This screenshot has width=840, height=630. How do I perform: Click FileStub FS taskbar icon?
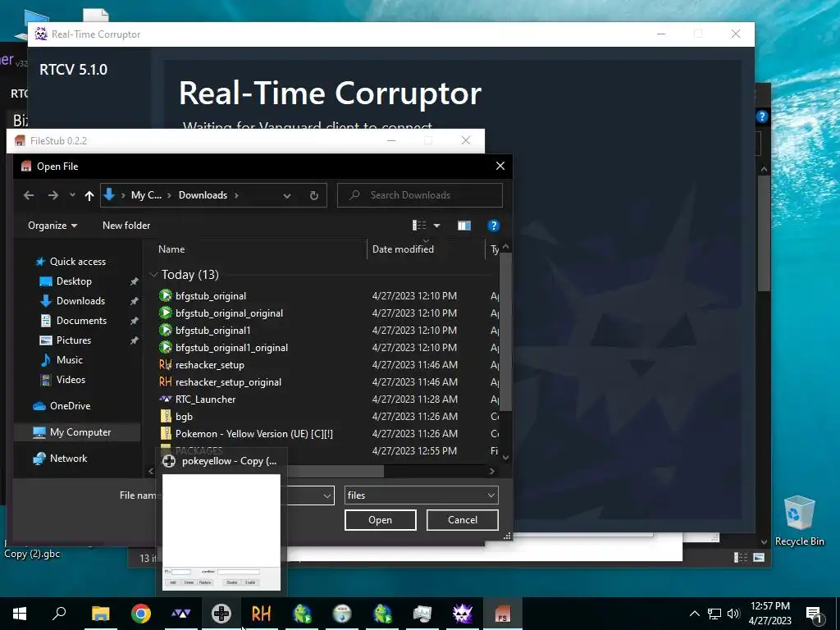click(503, 614)
